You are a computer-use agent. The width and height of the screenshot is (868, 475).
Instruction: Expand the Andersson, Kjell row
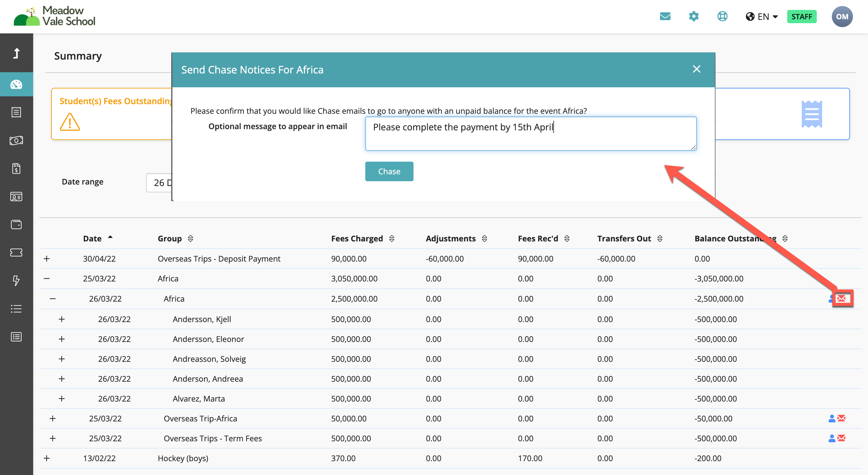[x=62, y=319]
